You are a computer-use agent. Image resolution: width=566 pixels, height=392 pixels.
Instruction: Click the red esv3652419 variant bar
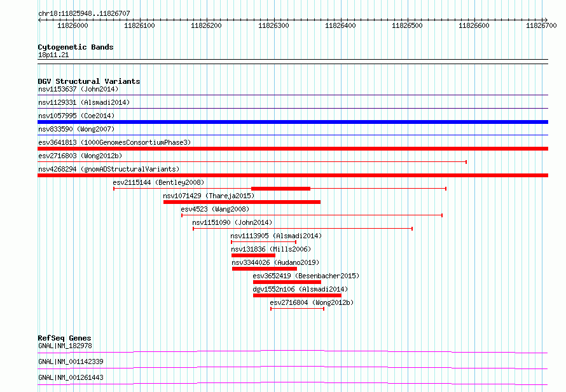[287, 282]
